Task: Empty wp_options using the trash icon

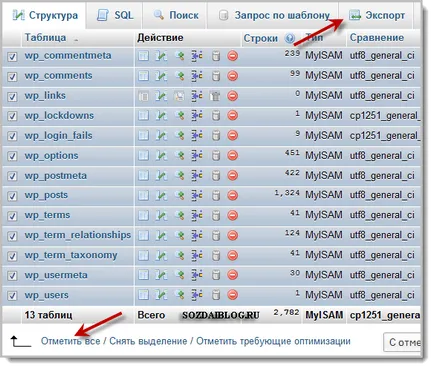Action: pyautogui.click(x=216, y=156)
